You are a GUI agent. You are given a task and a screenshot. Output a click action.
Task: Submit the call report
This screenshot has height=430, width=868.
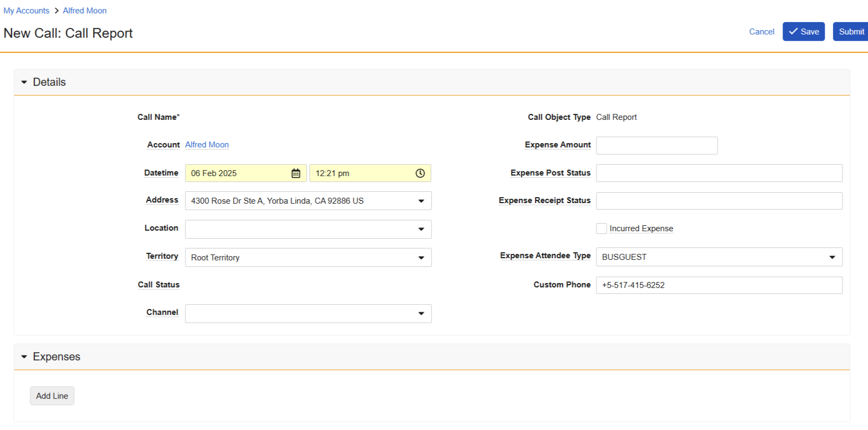point(851,32)
